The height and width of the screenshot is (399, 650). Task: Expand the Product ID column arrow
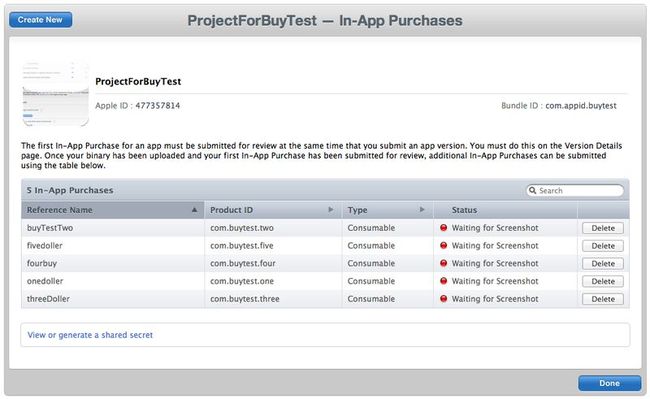(x=331, y=210)
